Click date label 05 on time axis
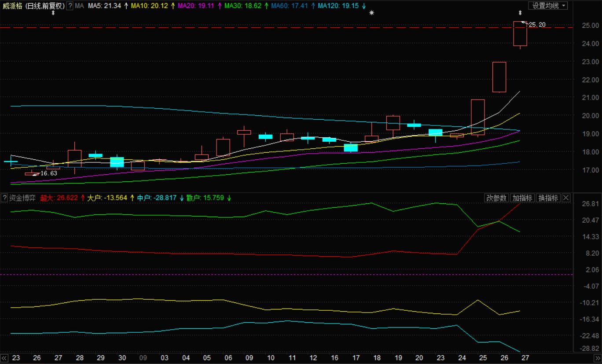This screenshot has width=602, height=364. [207, 358]
